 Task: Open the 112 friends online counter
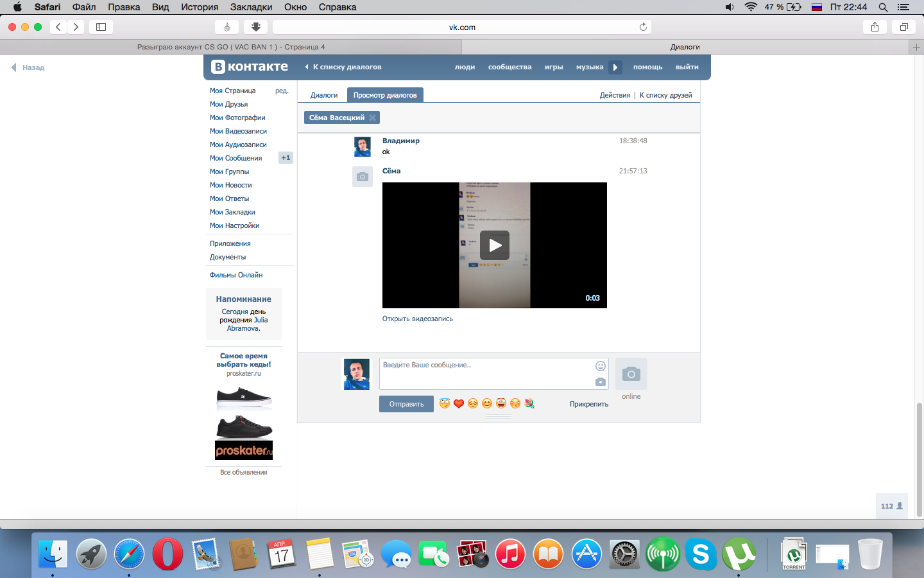pyautogui.click(x=892, y=506)
